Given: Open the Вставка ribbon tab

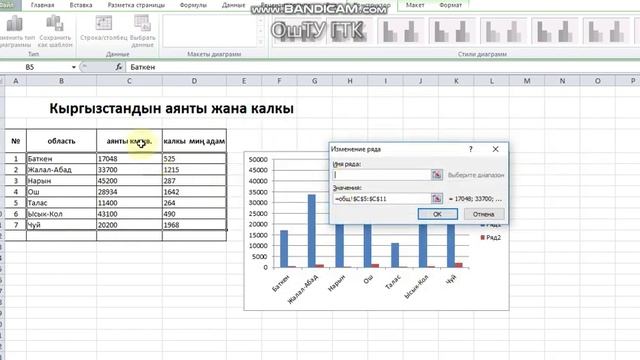Looking at the screenshot, I should (81, 5).
